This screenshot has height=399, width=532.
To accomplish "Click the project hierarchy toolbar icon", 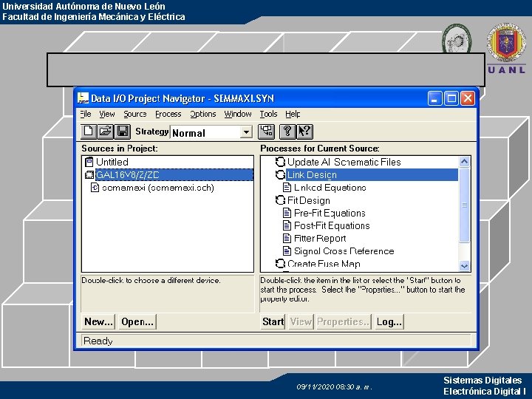I will tap(266, 132).
